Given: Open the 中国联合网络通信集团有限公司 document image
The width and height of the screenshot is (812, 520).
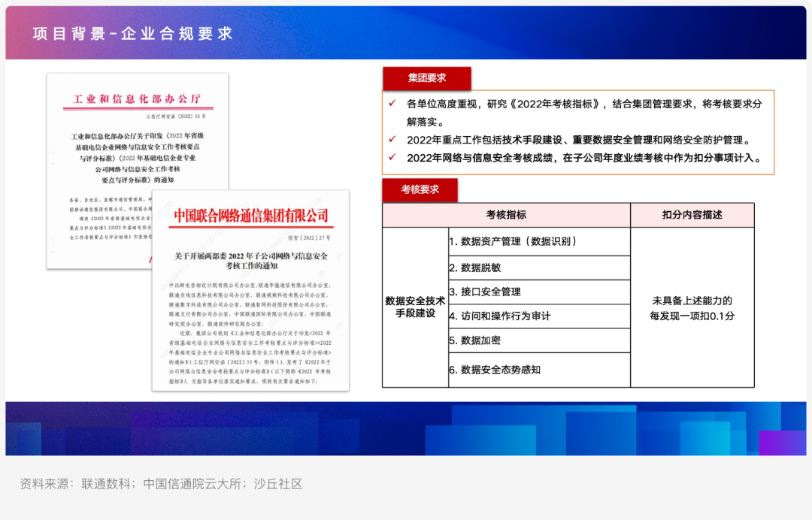Looking at the screenshot, I should pos(251,290).
